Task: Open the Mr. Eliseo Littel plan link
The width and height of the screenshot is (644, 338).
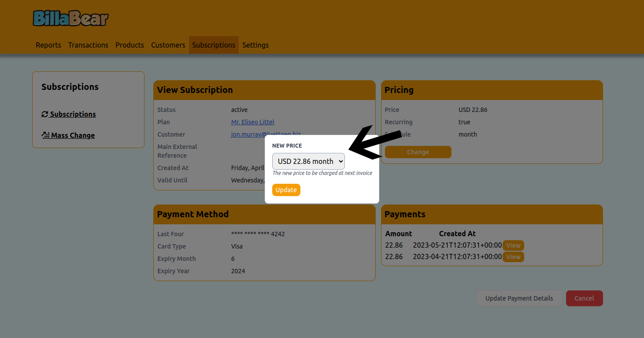Action: 253,122
